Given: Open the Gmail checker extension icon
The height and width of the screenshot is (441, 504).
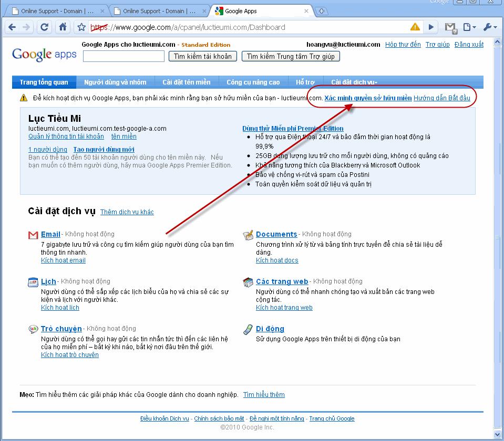Looking at the screenshot, I should [x=450, y=28].
